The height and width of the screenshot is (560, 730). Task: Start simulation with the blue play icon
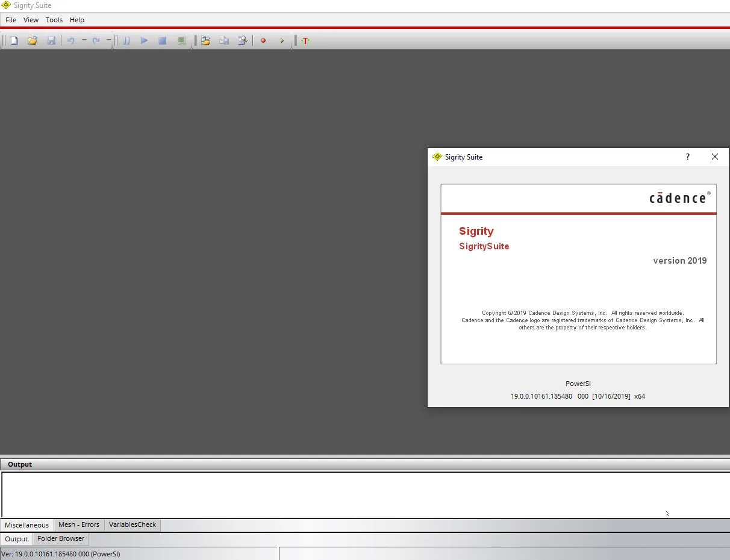click(x=144, y=40)
